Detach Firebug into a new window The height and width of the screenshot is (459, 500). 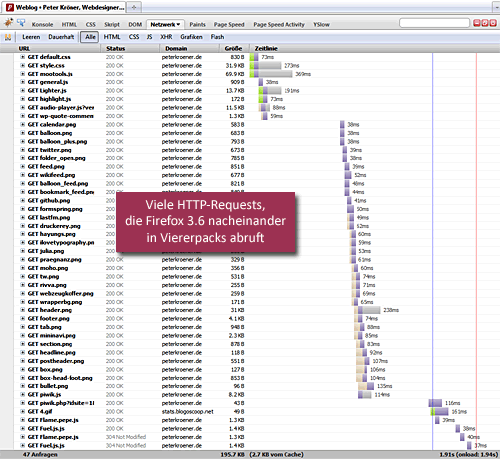pyautogui.click(x=485, y=23)
